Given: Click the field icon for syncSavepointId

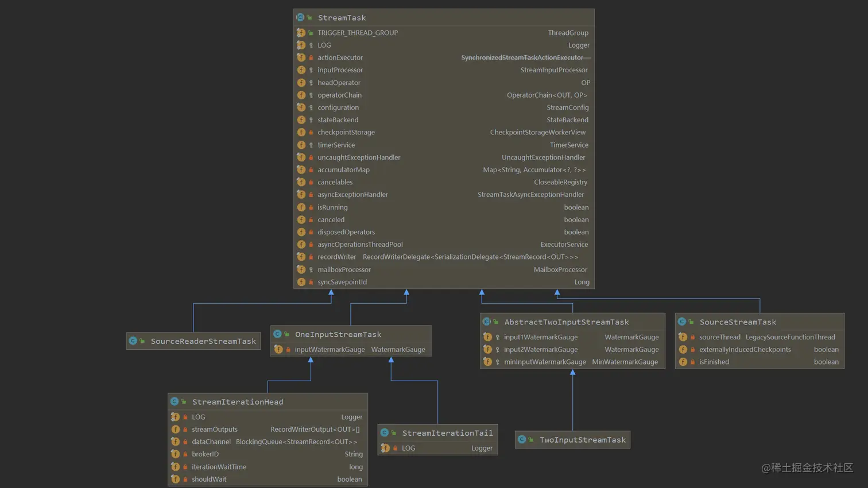Looking at the screenshot, I should coord(301,282).
